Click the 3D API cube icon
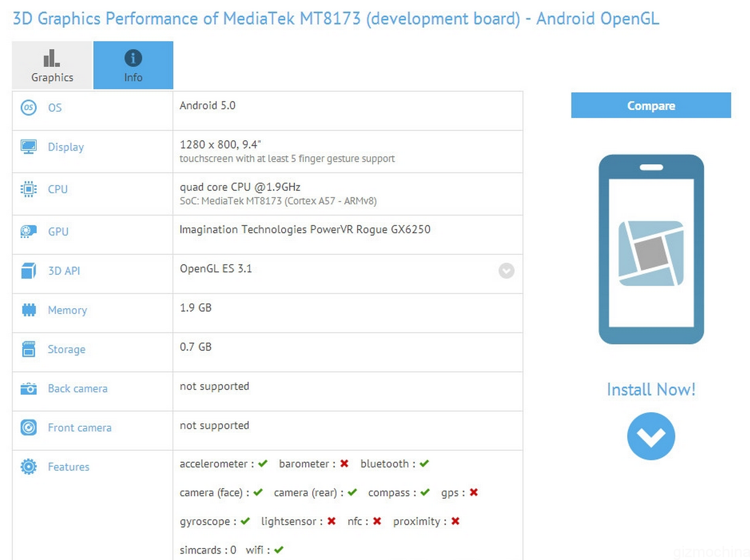Image resolution: width=750 pixels, height=560 pixels. (28, 271)
